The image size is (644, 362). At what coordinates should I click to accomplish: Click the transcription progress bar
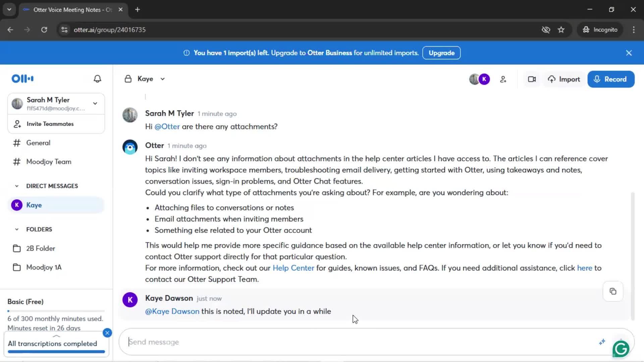click(x=56, y=352)
